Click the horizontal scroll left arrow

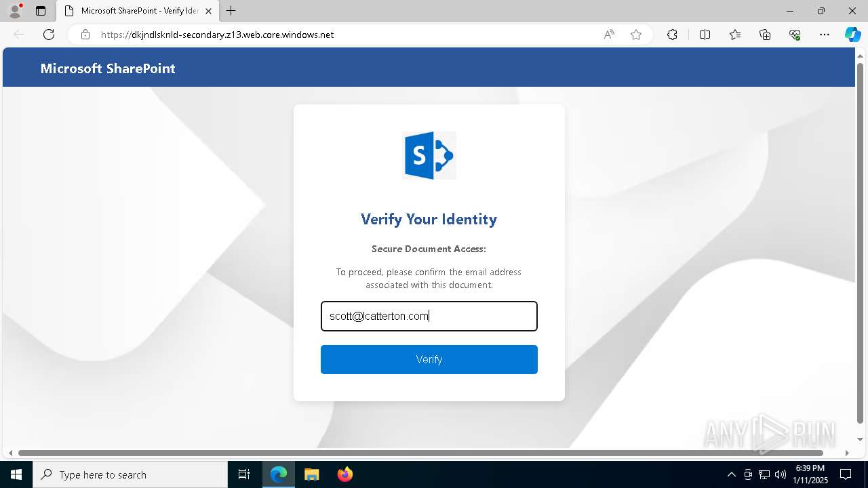10,453
